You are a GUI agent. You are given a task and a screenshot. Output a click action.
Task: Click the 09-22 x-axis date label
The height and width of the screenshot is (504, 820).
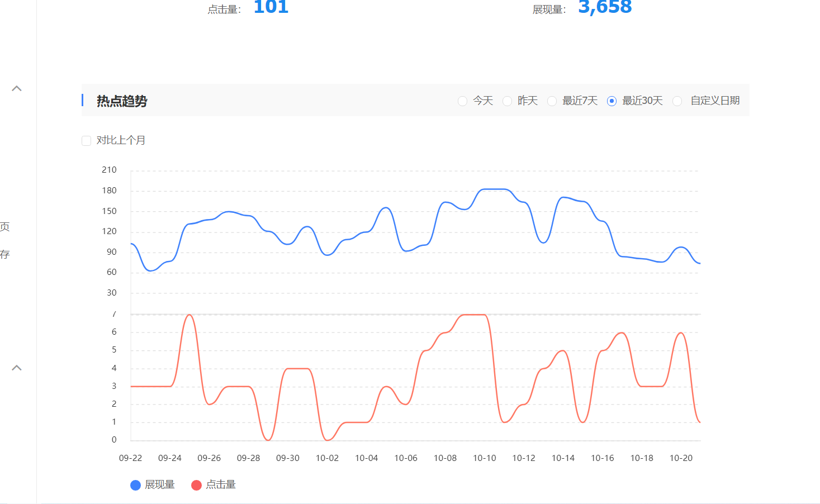click(x=131, y=458)
